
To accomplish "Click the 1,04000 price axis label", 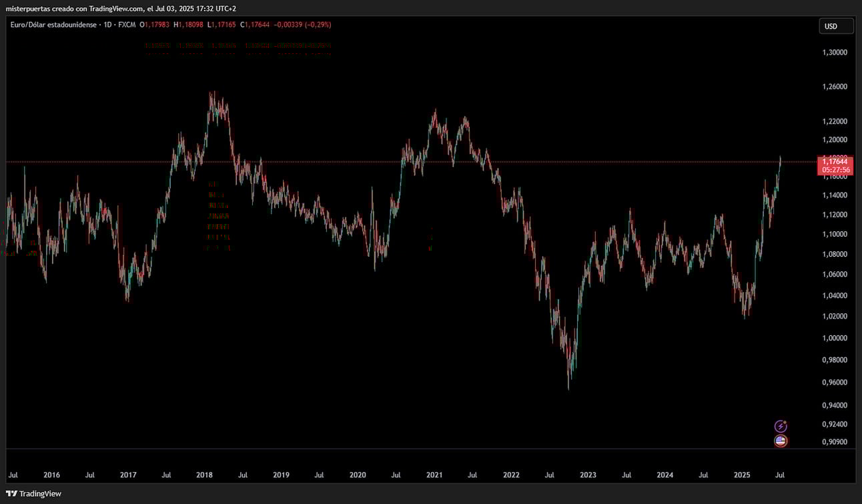I will pyautogui.click(x=834, y=295).
